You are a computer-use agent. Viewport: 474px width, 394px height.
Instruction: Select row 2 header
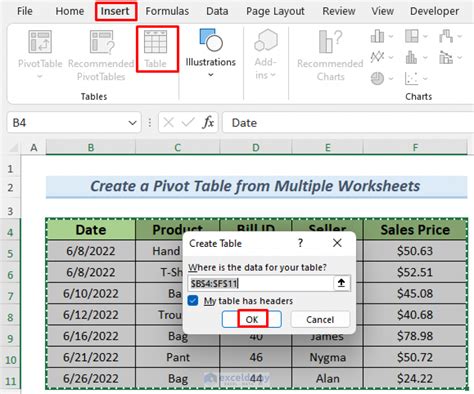(x=10, y=187)
